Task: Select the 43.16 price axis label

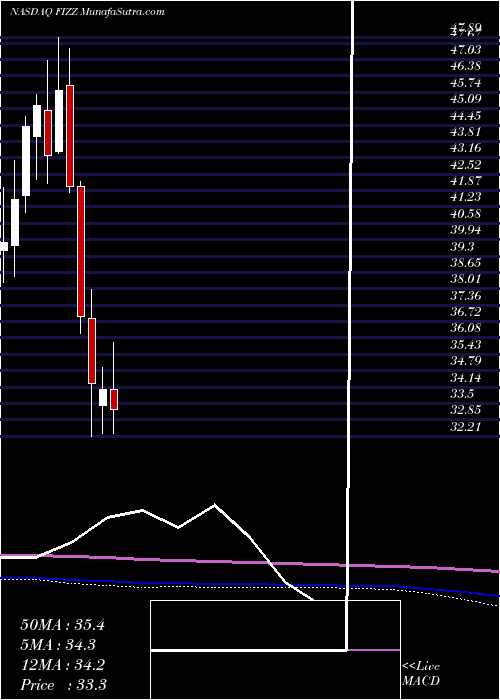Action: (x=465, y=148)
